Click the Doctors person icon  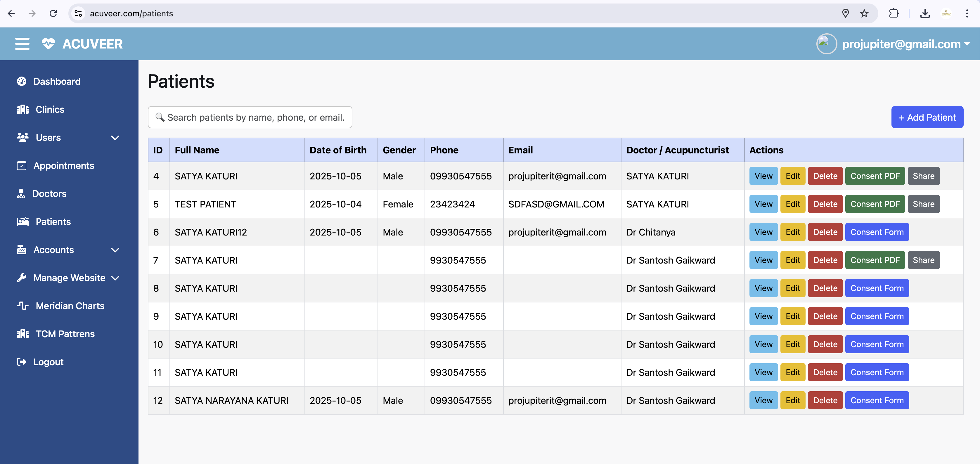(x=21, y=194)
